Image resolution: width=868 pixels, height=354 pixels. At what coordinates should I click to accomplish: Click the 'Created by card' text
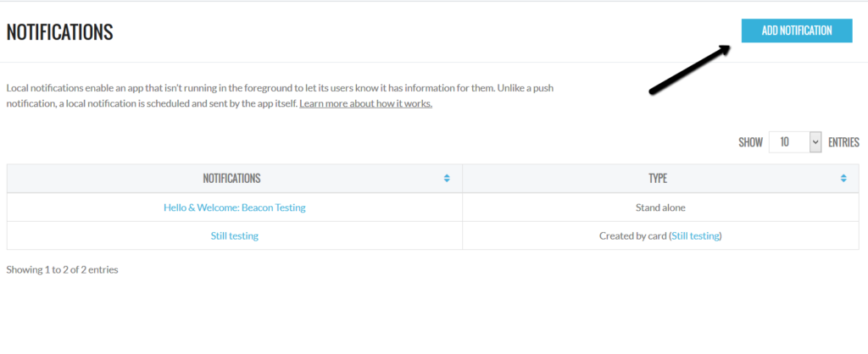(632, 236)
